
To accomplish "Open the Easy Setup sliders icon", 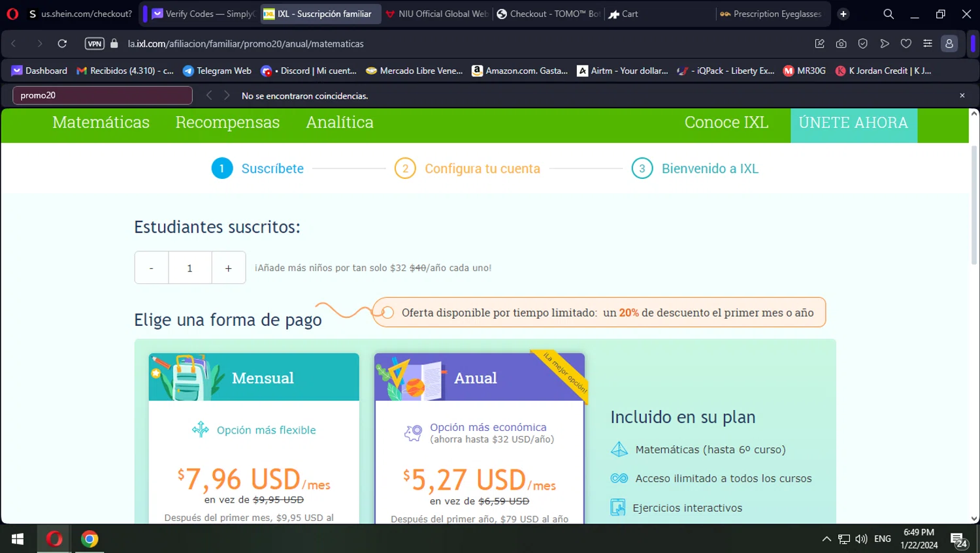I will (x=927, y=44).
